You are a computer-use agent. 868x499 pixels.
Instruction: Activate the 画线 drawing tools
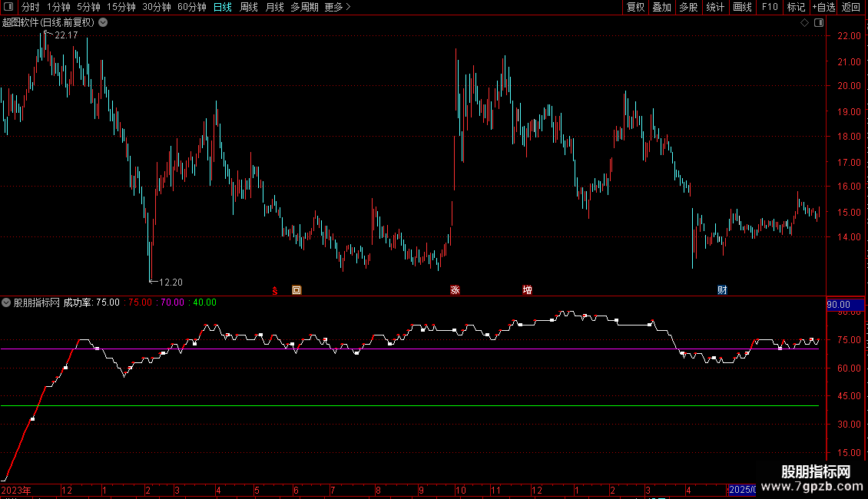click(742, 7)
